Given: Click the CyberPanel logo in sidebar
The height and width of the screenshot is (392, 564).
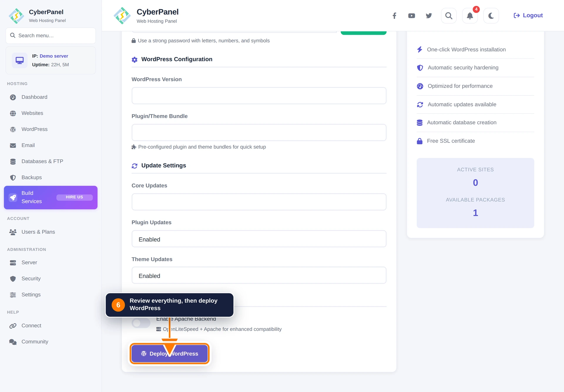Looking at the screenshot, I should pyautogui.click(x=16, y=16).
